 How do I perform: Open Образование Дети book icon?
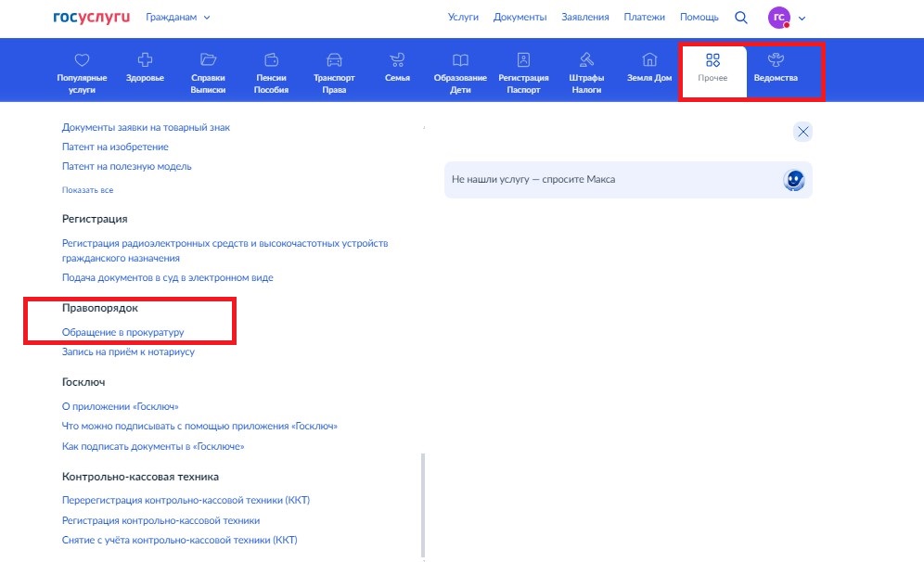(x=460, y=59)
